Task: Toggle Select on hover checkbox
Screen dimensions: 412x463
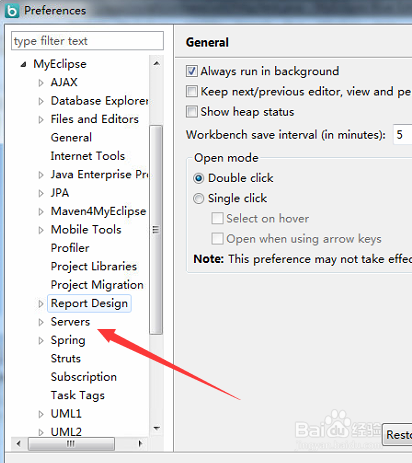Action: (217, 219)
